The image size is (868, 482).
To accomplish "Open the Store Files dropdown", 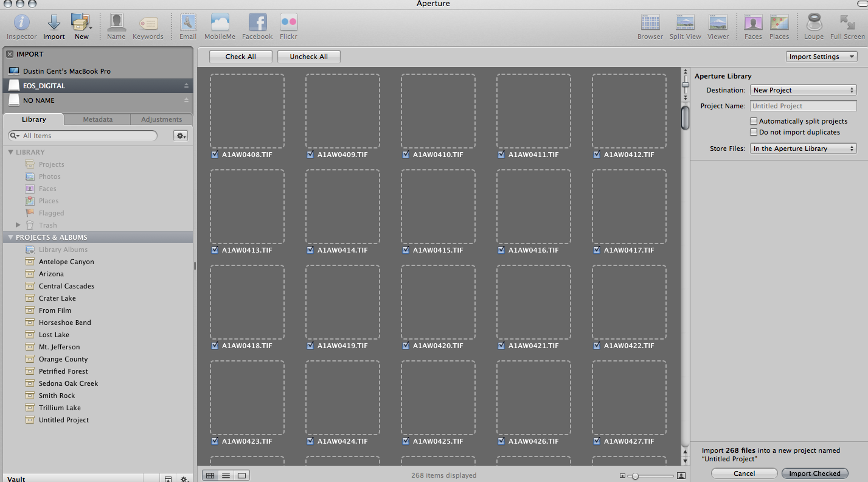I will point(803,148).
